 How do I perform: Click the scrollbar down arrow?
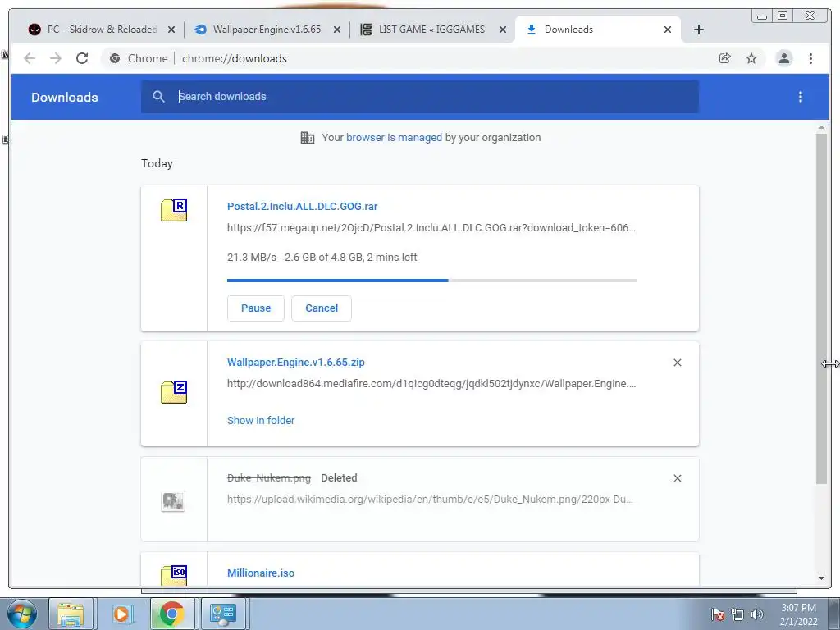click(x=821, y=578)
